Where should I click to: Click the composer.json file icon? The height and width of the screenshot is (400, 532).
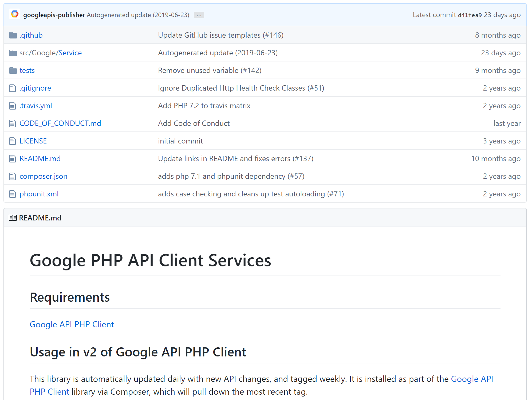click(x=13, y=176)
